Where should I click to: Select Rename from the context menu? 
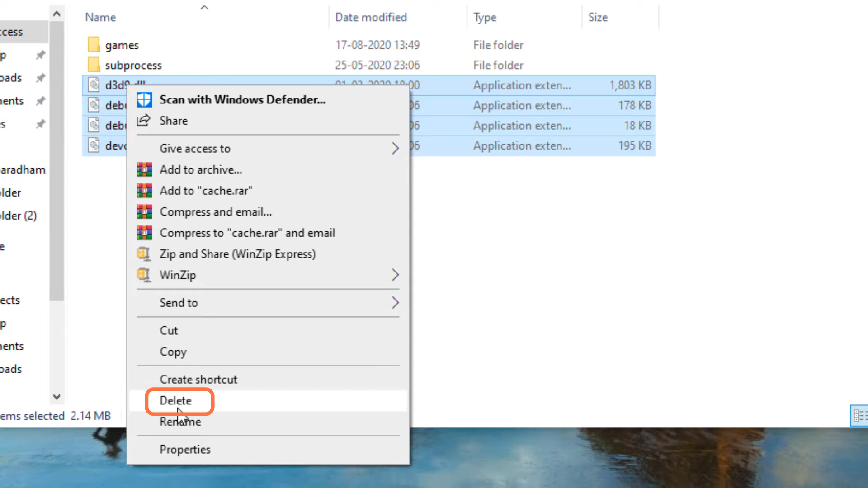coord(180,421)
